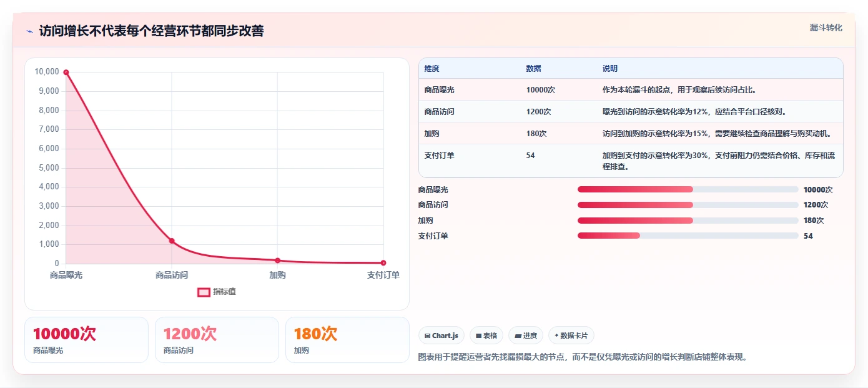Image resolution: width=868 pixels, height=388 pixels.
Task: Select the 商品访问 data point on chart
Action: 172,241
